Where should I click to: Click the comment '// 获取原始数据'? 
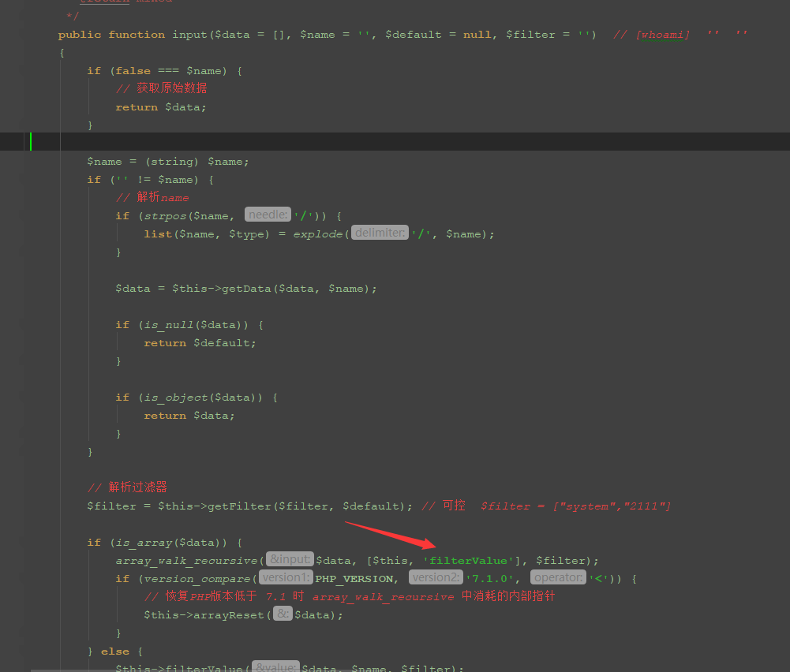161,88
